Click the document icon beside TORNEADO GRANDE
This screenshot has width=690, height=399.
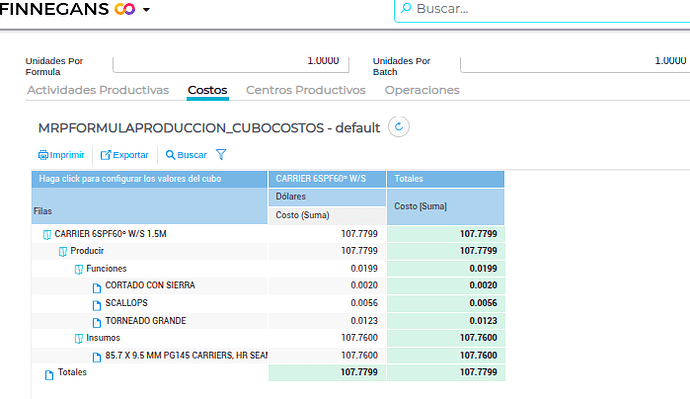pos(97,322)
